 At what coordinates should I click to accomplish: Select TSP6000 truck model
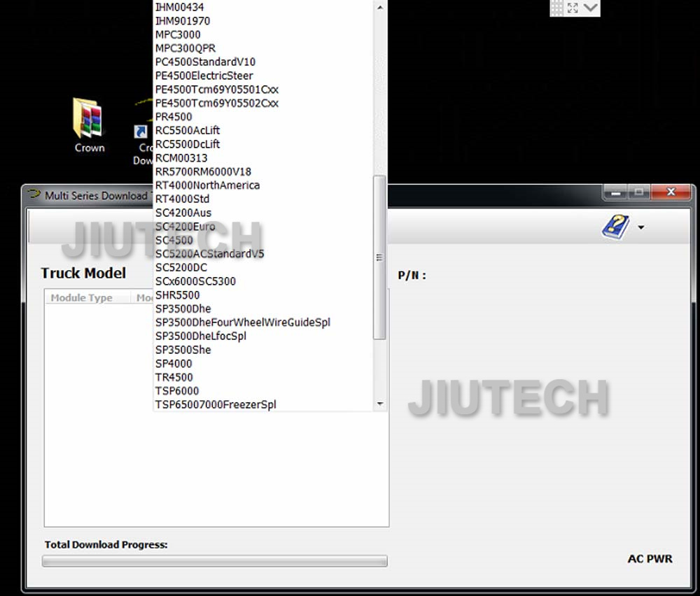177,390
